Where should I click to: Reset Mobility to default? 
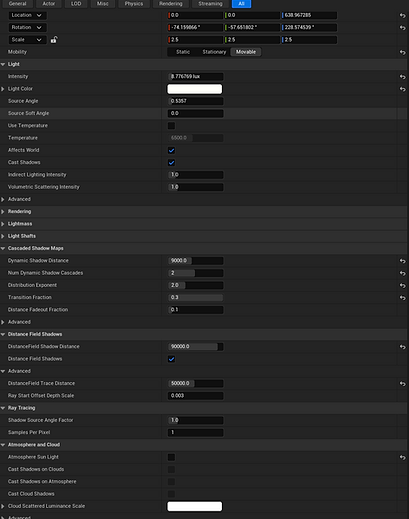coord(402,52)
